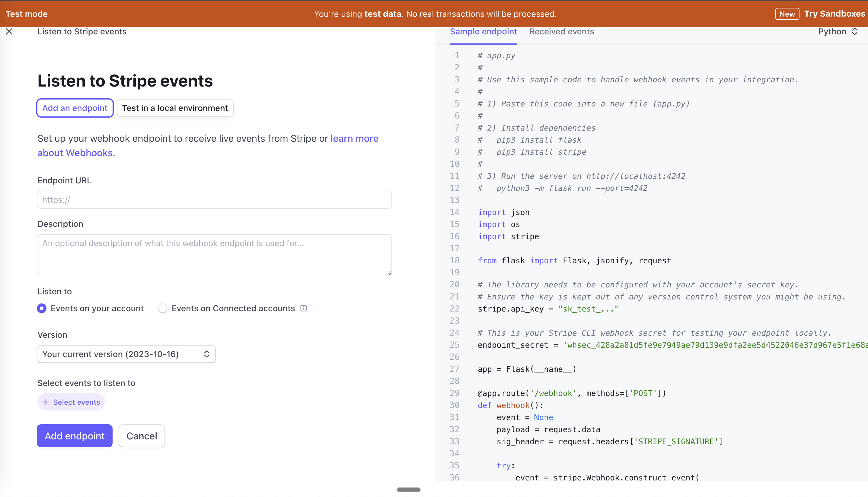Click the plus icon in Select events
The width and height of the screenshot is (868, 497).
click(46, 402)
